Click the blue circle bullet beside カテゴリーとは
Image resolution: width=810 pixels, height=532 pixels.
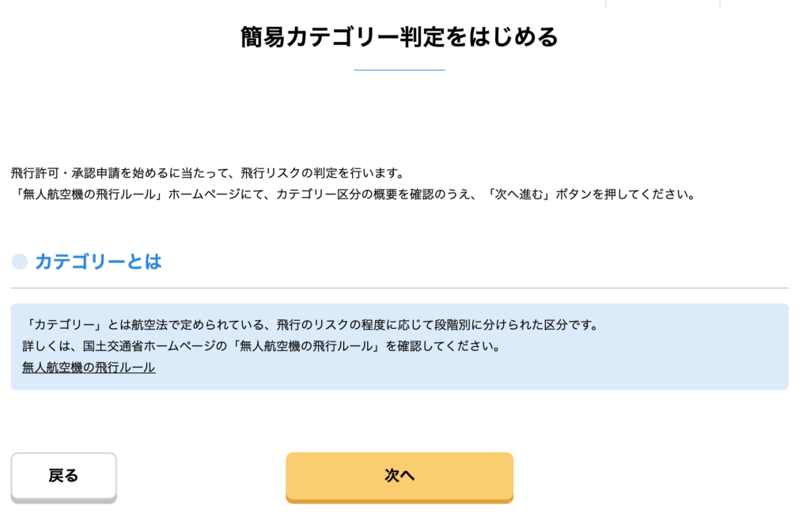coord(20,262)
